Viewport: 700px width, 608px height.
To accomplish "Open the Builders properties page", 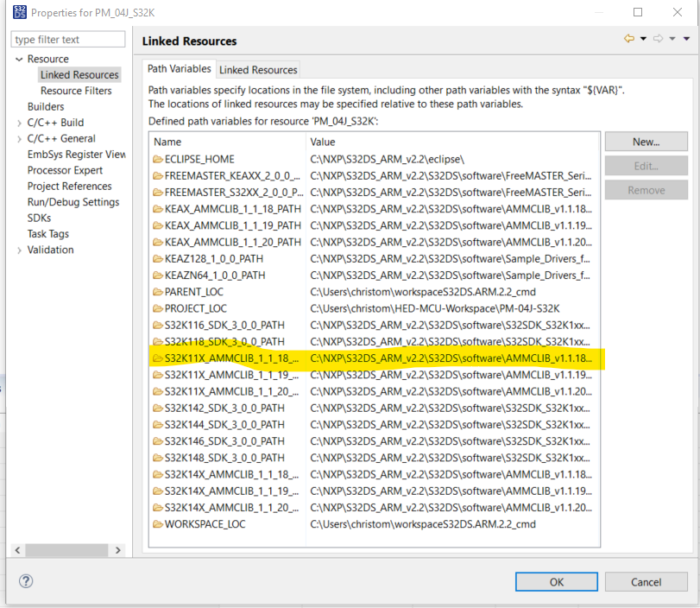I will pyautogui.click(x=46, y=107).
